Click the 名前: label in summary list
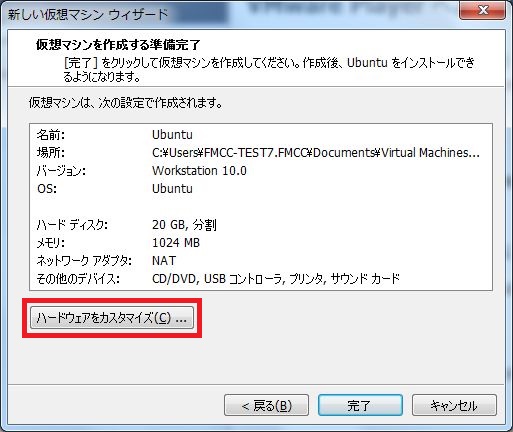 (51, 135)
